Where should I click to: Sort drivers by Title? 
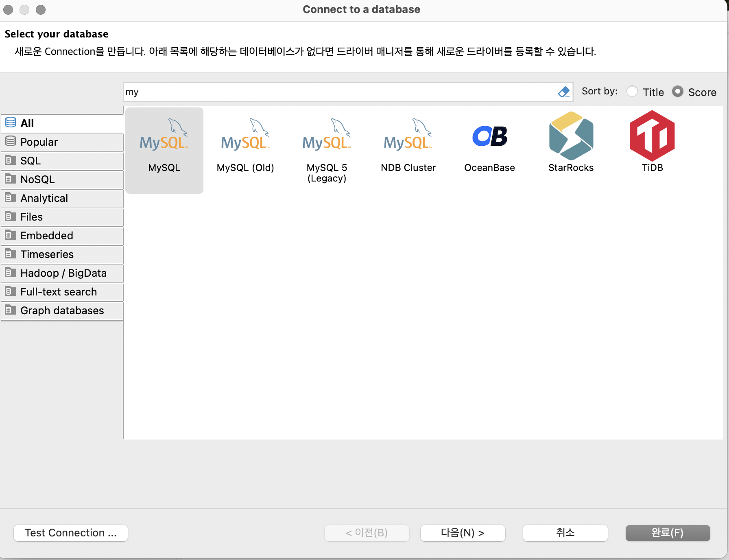pos(632,92)
